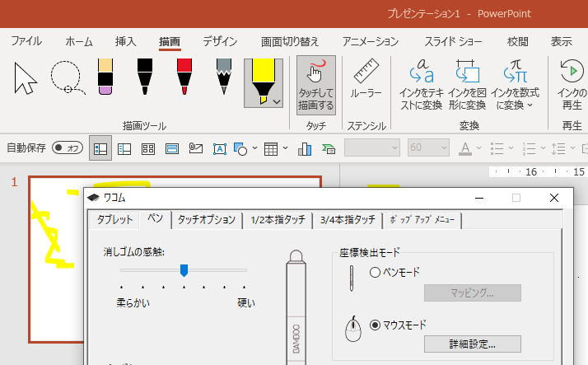
Task: Toggle 自動保存 switch
Action: click(x=68, y=147)
